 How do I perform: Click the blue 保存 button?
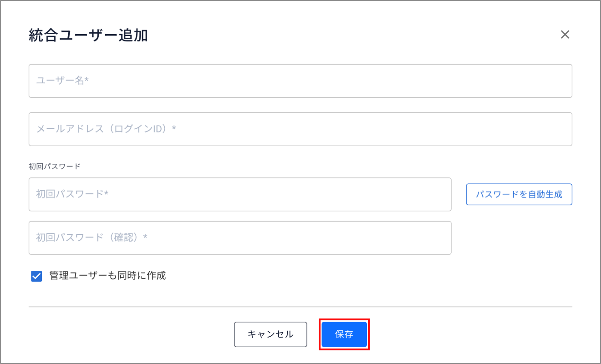[344, 334]
